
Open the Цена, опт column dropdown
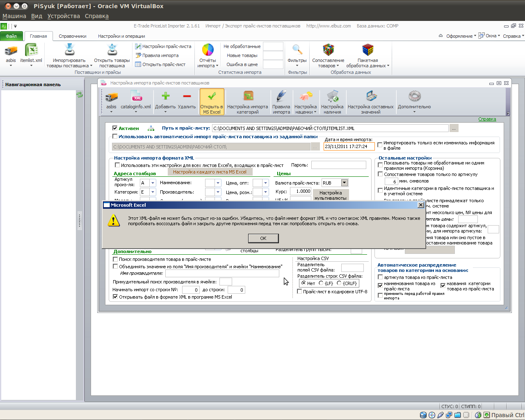coord(265,183)
